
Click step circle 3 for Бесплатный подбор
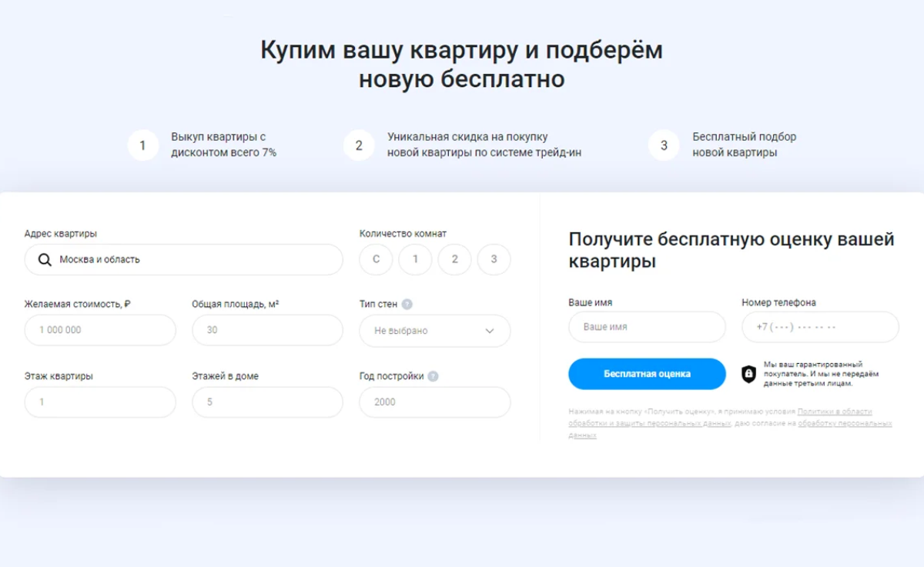pyautogui.click(x=663, y=145)
